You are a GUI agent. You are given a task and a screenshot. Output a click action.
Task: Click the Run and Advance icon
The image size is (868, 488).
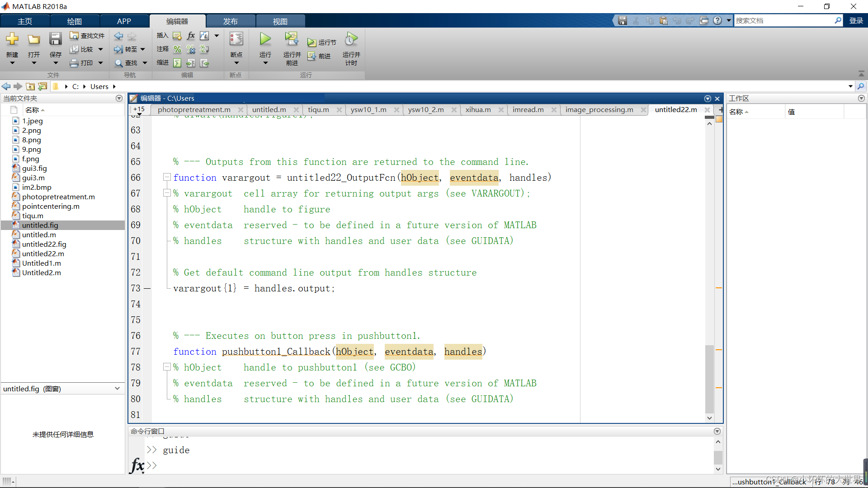(x=292, y=39)
